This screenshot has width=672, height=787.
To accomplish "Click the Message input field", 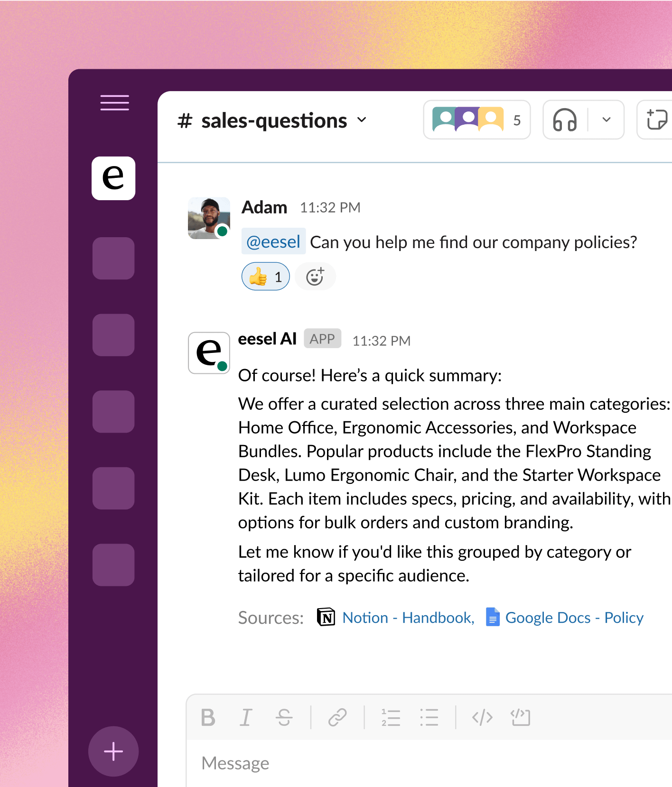I will pos(427,763).
